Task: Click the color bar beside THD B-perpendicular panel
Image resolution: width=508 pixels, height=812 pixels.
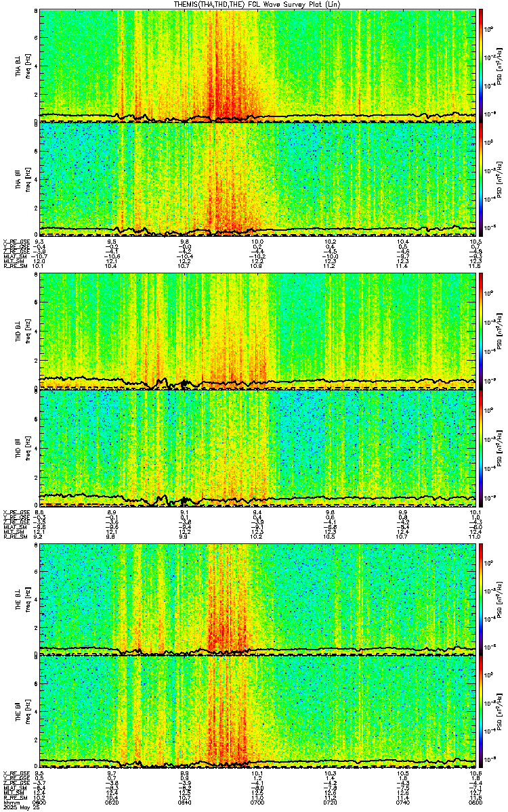Action: 481,332
